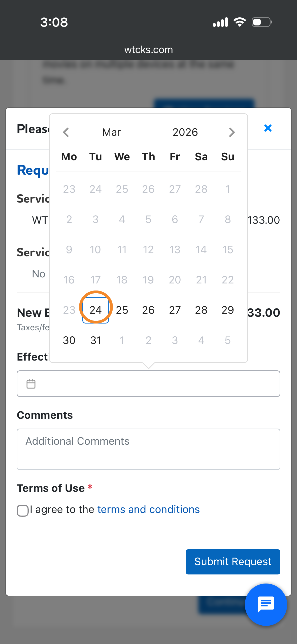This screenshot has width=297, height=644.
Task: Open the terms and conditions link
Action: 148,509
